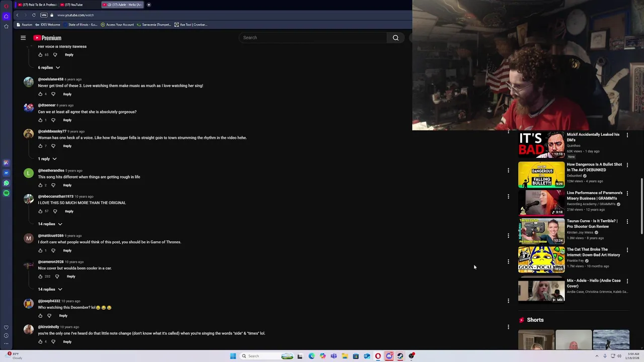Dislike the @noelslater458 comment
Screen dimensions: 644x362
point(53,94)
